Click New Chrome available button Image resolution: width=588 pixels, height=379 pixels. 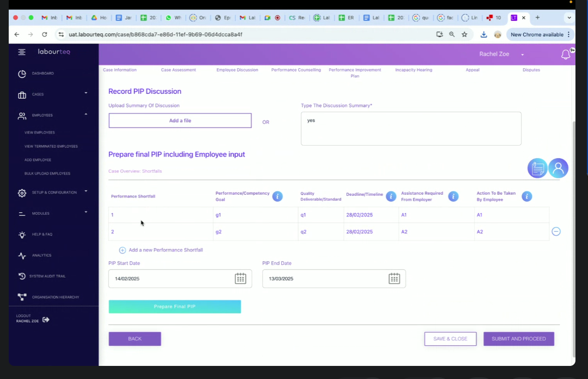539,34
